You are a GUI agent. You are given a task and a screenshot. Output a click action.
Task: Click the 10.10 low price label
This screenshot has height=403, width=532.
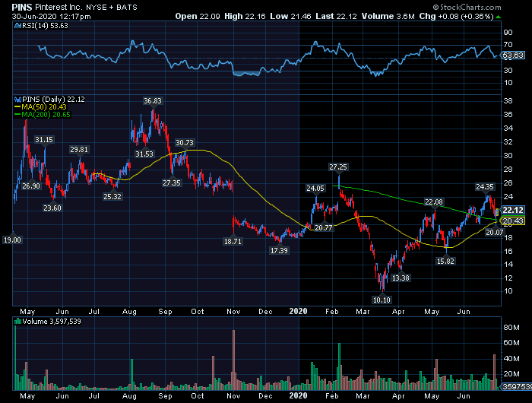point(382,300)
